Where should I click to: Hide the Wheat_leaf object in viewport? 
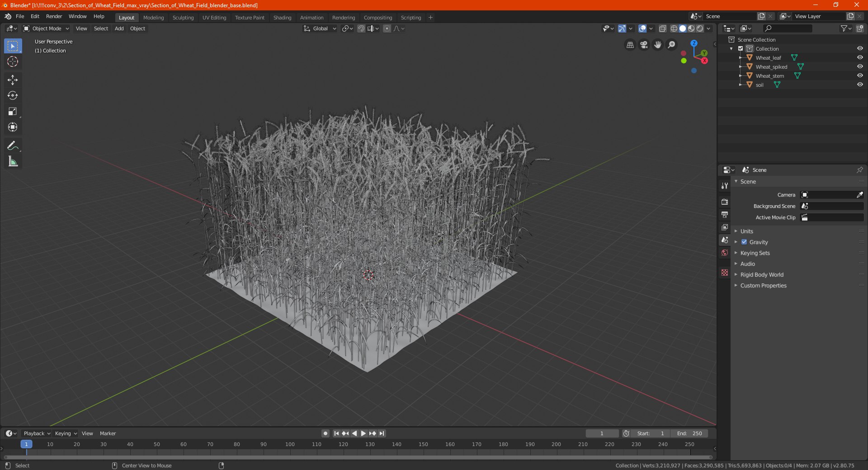tap(859, 58)
